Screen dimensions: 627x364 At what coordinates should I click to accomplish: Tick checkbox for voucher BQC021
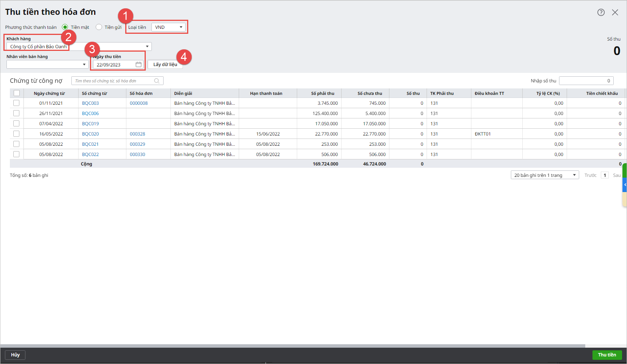tap(16, 144)
